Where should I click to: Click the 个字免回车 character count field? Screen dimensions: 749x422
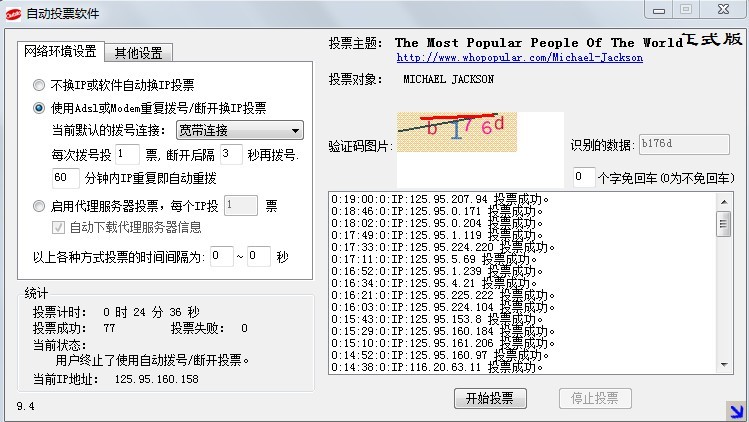coord(583,176)
